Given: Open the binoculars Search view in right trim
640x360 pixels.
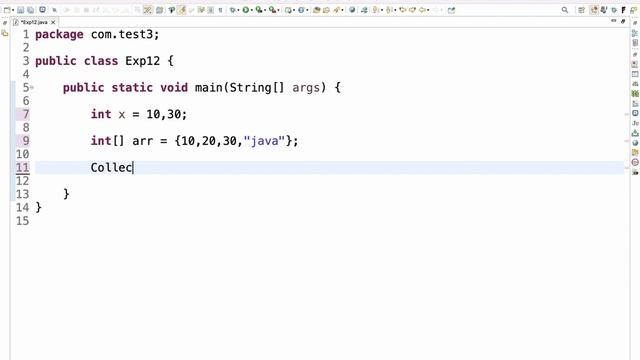Looking at the screenshot, I should [x=635, y=84].
